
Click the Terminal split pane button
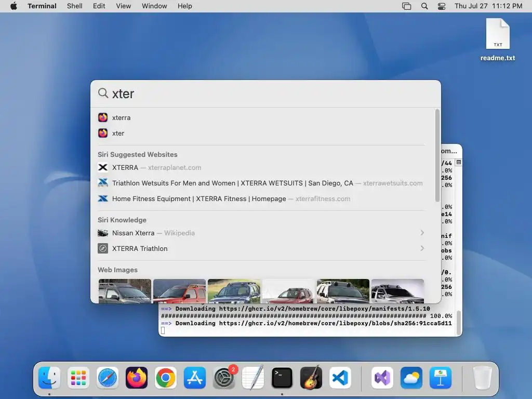459,163
